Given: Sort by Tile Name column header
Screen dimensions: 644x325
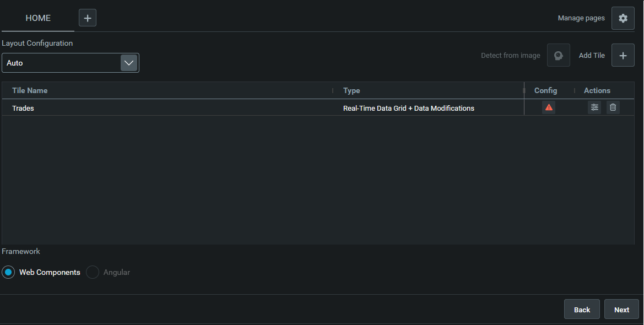Looking at the screenshot, I should click(x=30, y=90).
